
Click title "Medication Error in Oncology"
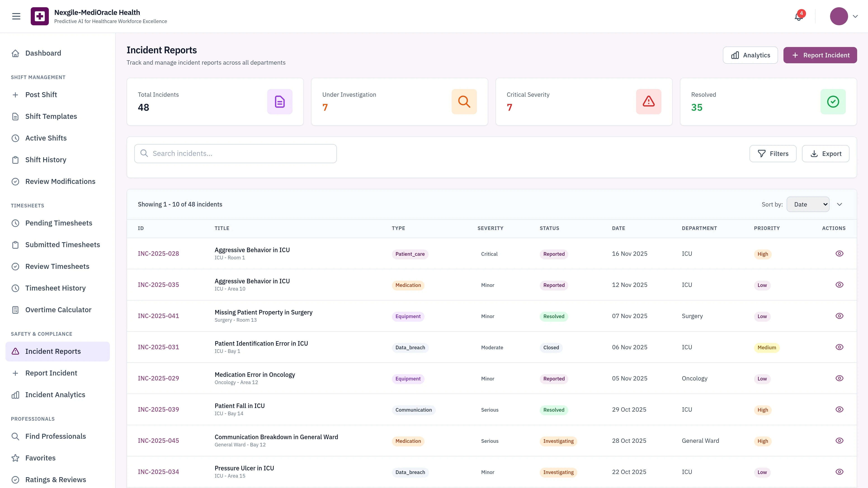click(x=255, y=375)
